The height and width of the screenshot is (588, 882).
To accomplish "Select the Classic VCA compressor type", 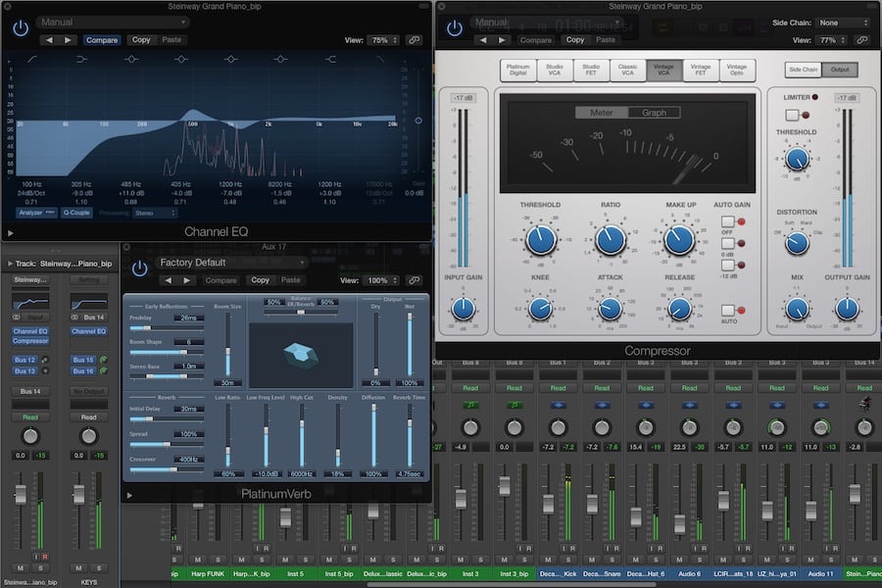I will point(627,70).
